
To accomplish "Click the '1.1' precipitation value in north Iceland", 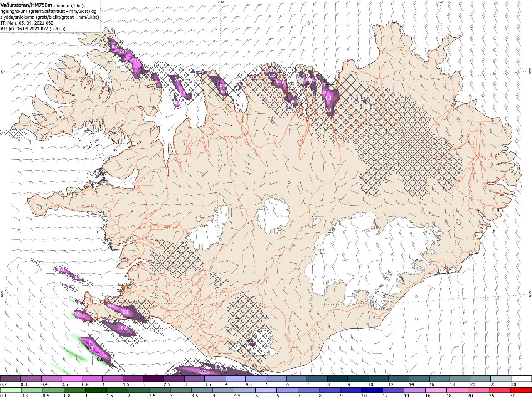I will (328, 98).
